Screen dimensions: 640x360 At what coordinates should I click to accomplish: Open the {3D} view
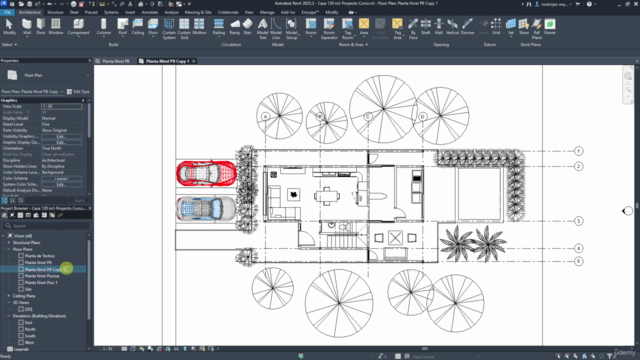[x=28, y=309]
